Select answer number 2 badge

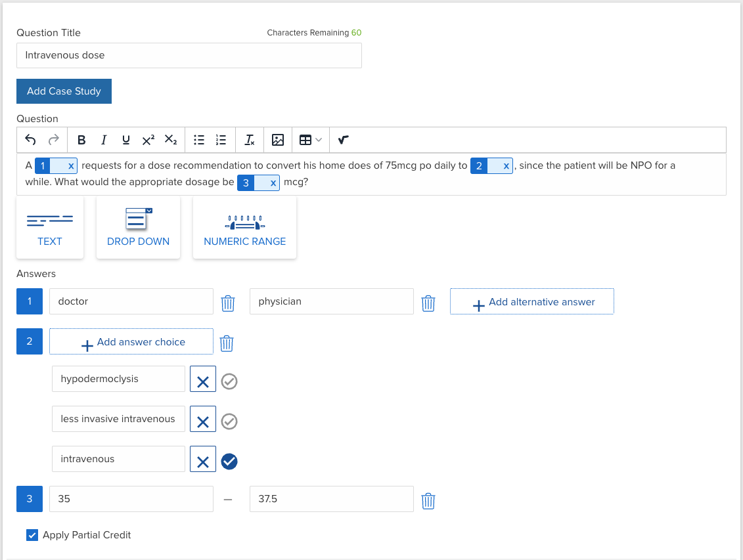coord(30,341)
